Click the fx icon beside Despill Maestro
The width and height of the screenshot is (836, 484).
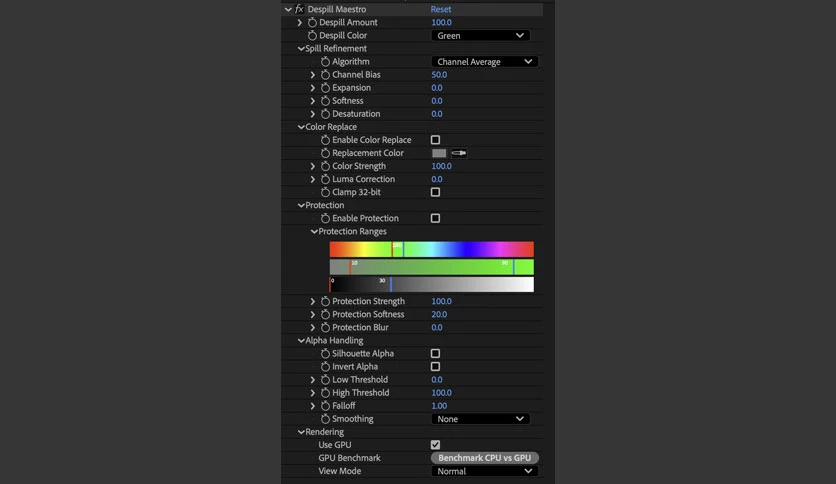299,9
